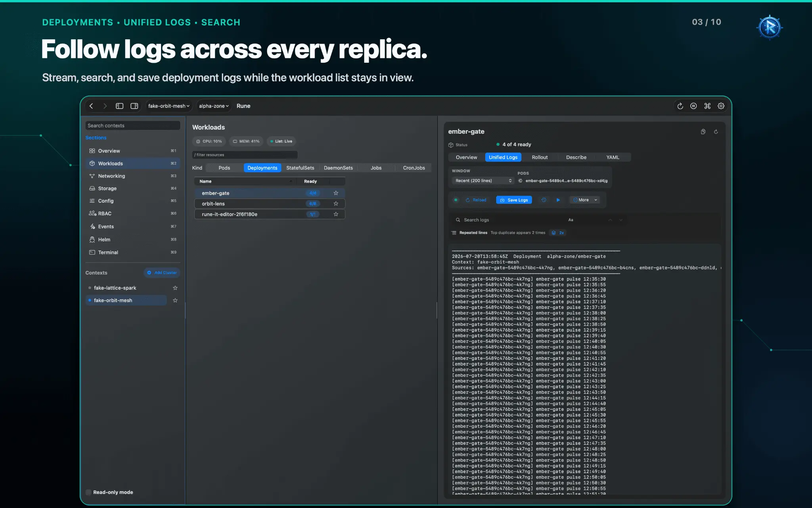Click the 2x repeated lines badge
Viewport: 812px width, 508px height.
(x=558, y=233)
